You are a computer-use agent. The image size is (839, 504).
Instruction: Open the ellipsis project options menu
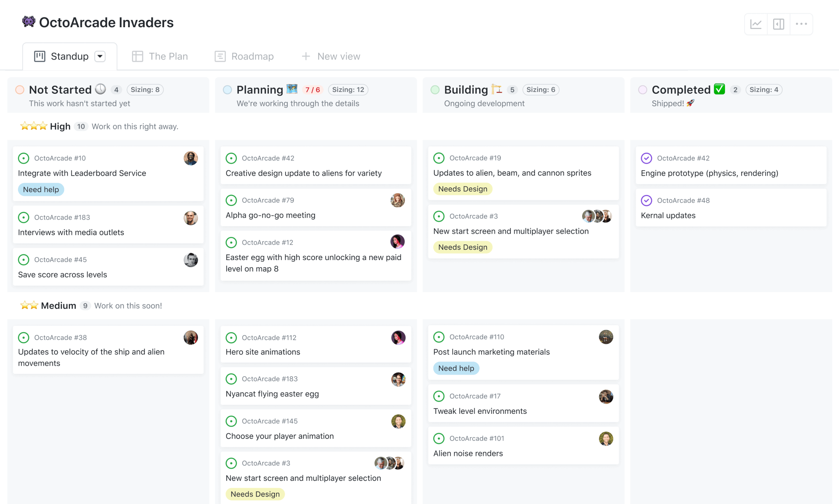[x=801, y=24]
